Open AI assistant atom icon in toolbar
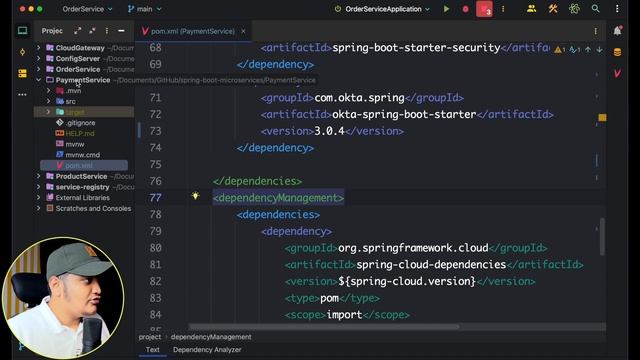 (x=574, y=9)
